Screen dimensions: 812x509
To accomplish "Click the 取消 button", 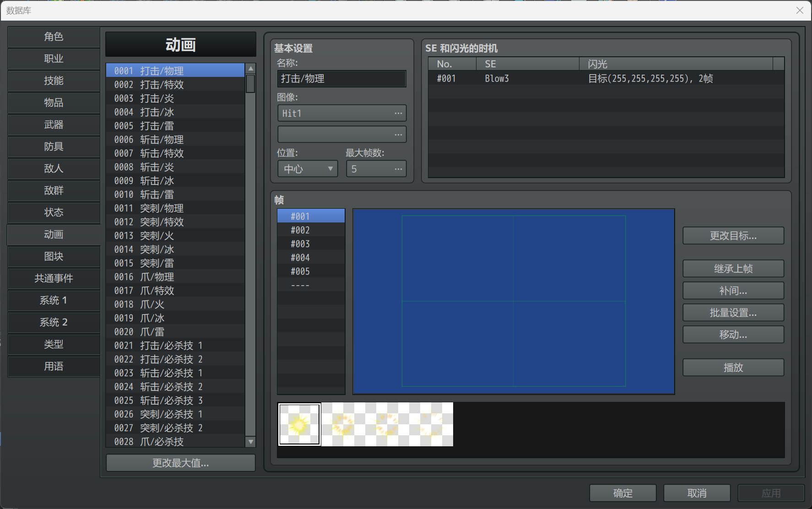I will pos(697,493).
